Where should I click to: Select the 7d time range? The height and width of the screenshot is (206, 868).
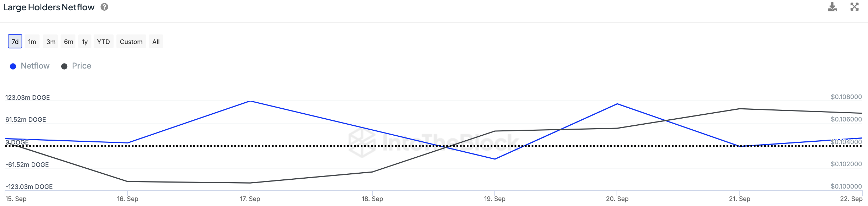(15, 42)
